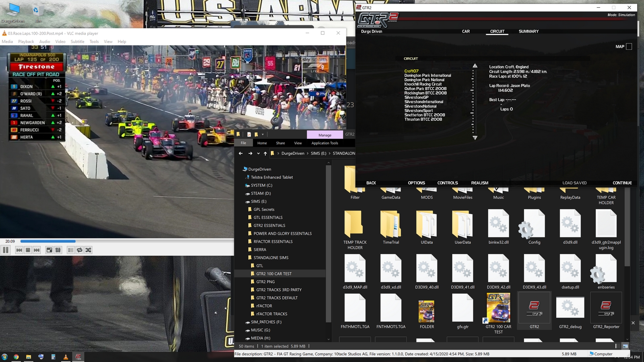The width and height of the screenshot is (644, 362).
Task: Open VLC Tools menu
Action: pos(94,41)
